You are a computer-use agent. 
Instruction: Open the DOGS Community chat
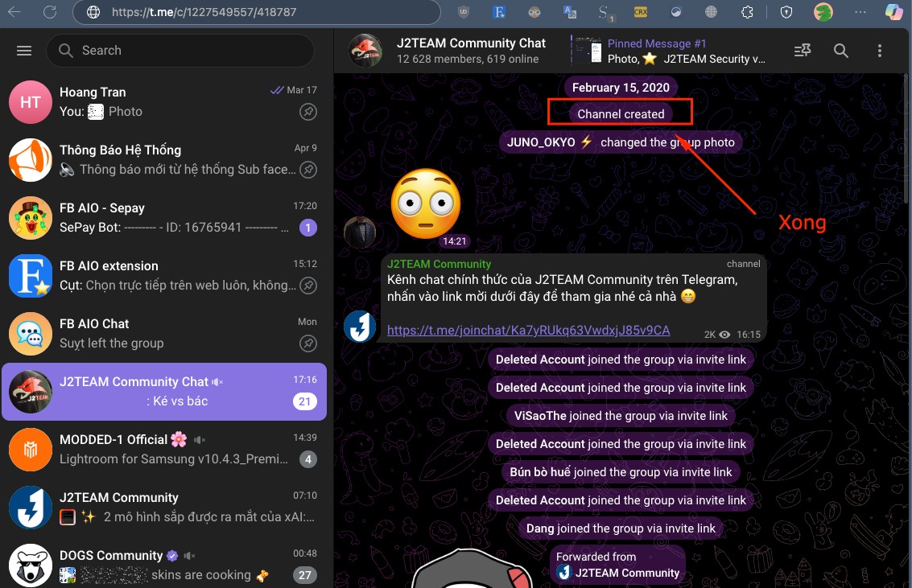pos(164,564)
